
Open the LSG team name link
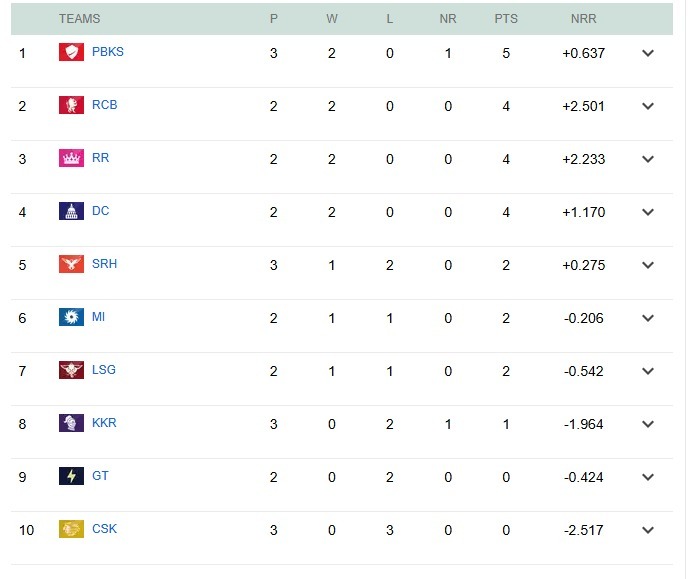104,370
